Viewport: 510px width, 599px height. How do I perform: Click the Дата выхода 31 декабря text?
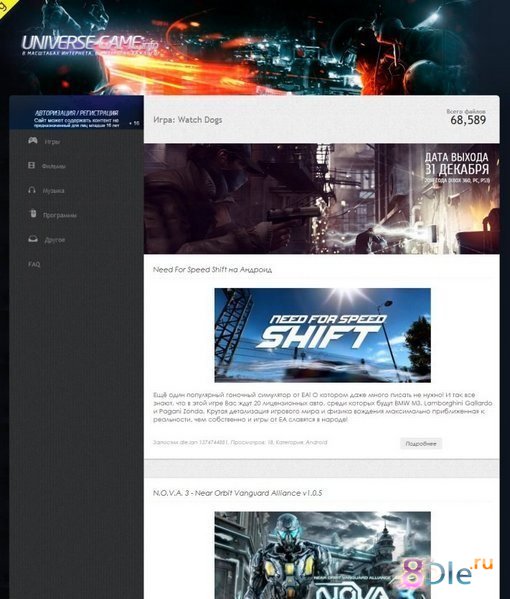(457, 163)
